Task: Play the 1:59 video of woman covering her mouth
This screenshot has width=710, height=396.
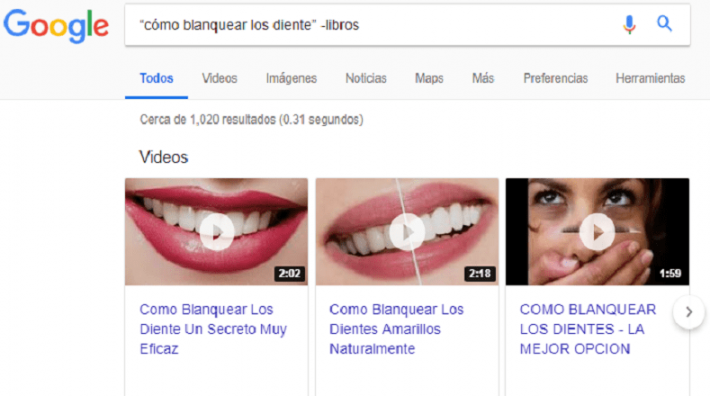Action: pos(597,232)
